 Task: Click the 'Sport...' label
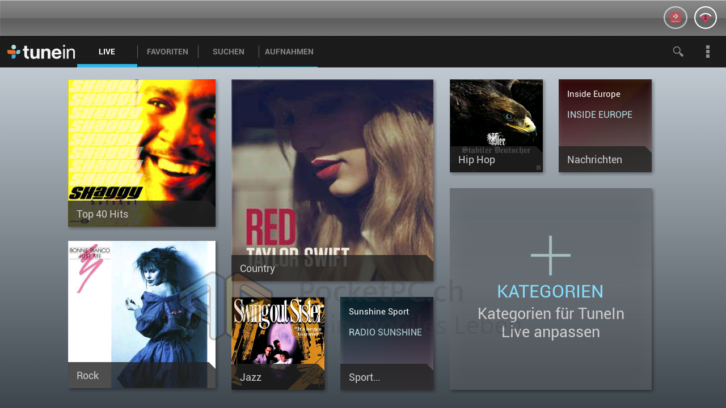[364, 377]
